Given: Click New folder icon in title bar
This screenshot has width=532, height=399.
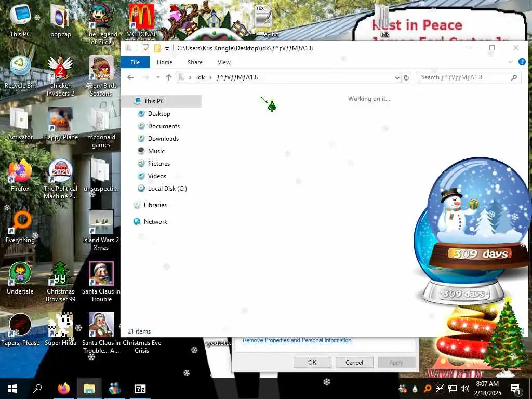Looking at the screenshot, I should point(157,48).
